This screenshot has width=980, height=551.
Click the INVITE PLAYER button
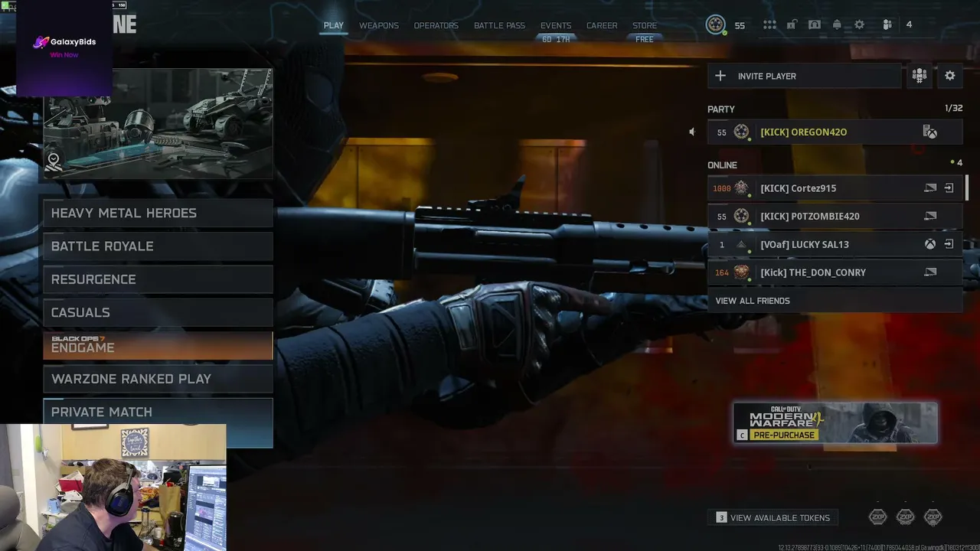click(804, 76)
